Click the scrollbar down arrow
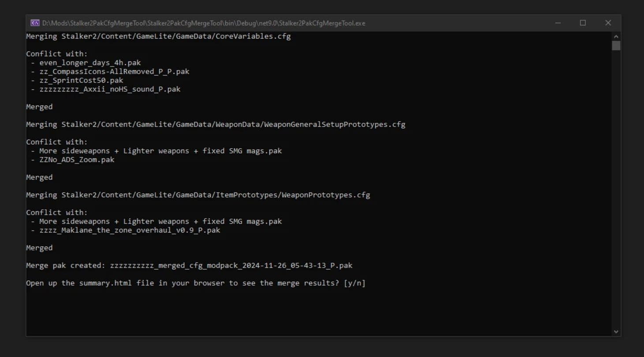This screenshot has width=644, height=357. pyautogui.click(x=616, y=331)
